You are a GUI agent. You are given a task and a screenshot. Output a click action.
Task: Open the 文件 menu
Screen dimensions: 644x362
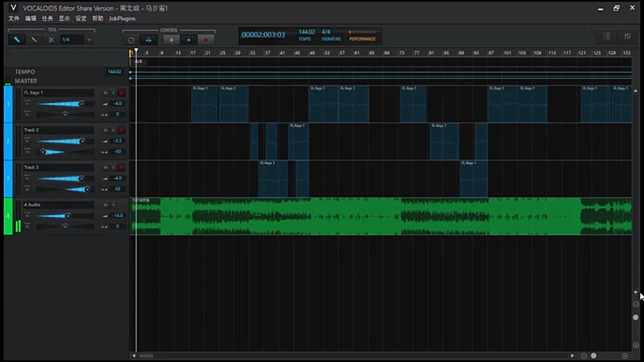(x=14, y=19)
